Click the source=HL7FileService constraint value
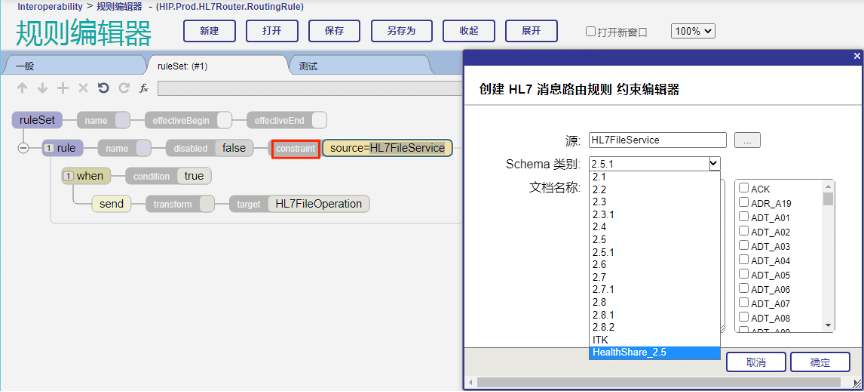 tap(387, 148)
